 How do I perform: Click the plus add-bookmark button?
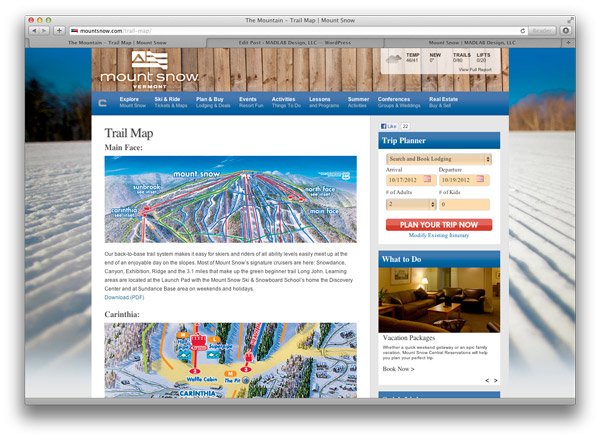(x=59, y=31)
